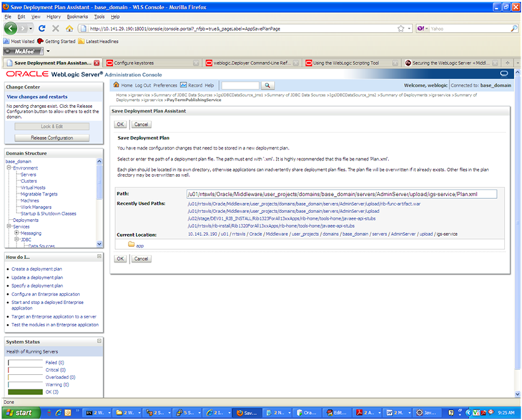Click the McAfee toolbar logo
The height and width of the screenshot is (420, 522).
(24, 51)
